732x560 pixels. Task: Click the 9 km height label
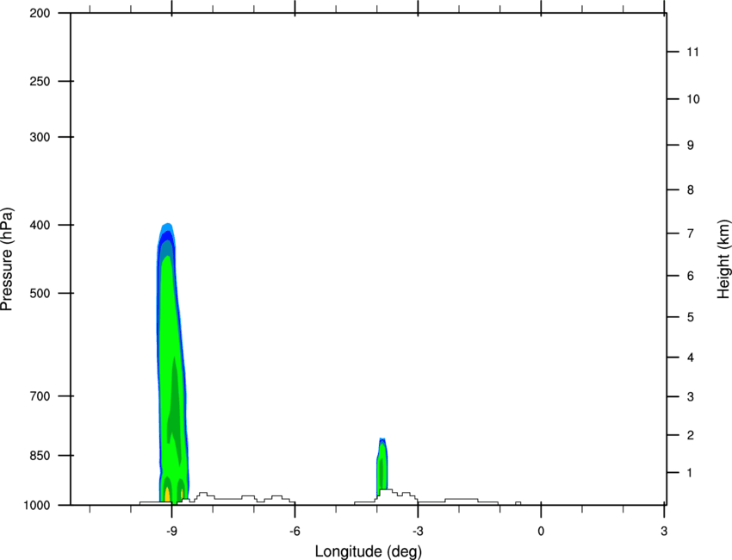(691, 146)
